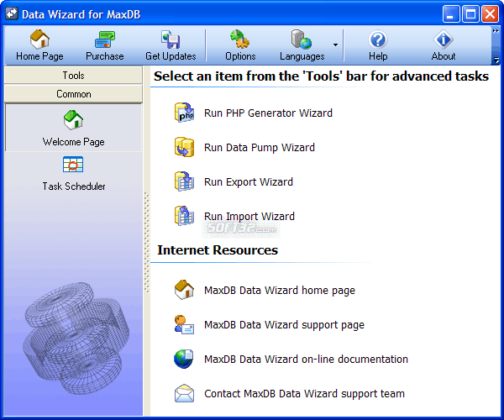Click the Export Wizard icon
Screen dimensions: 504x420
click(x=184, y=181)
